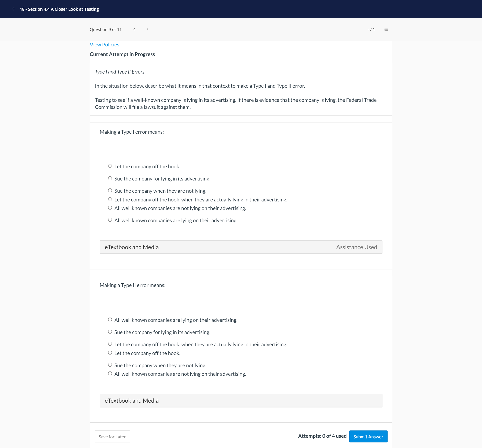Select Type I 'Sue the company when they are not lying.'
This screenshot has width=482, height=448.
point(110,190)
